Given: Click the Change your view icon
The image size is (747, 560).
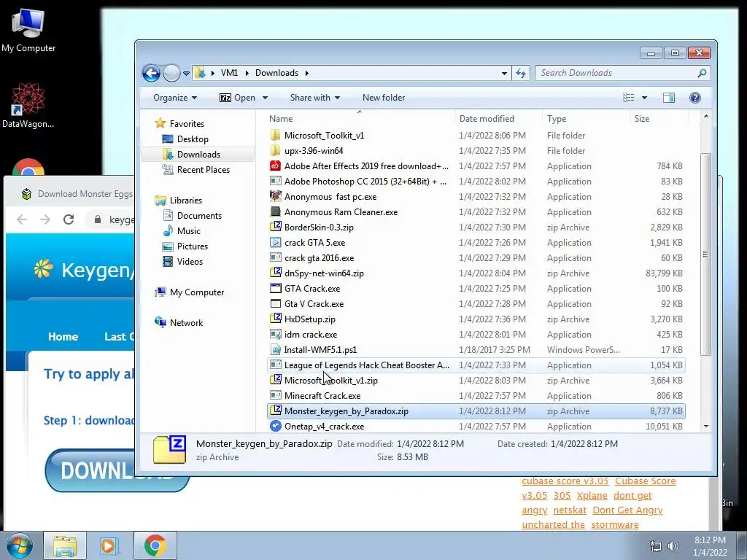Looking at the screenshot, I should pos(628,98).
